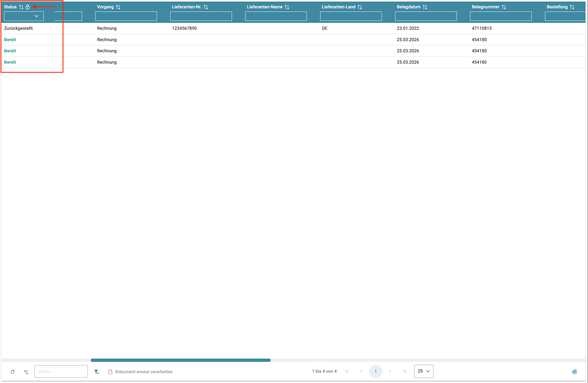Open the Status filter dropdown
This screenshot has height=383, width=588.
click(24, 16)
